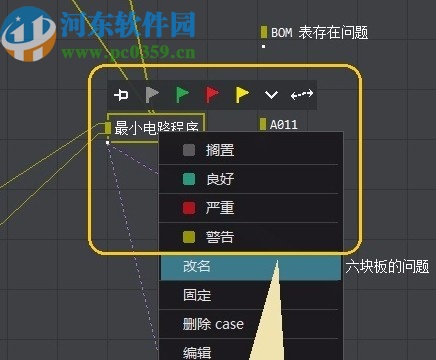Select the A011 node label
Screen dimensions: 436x360
click(284, 125)
